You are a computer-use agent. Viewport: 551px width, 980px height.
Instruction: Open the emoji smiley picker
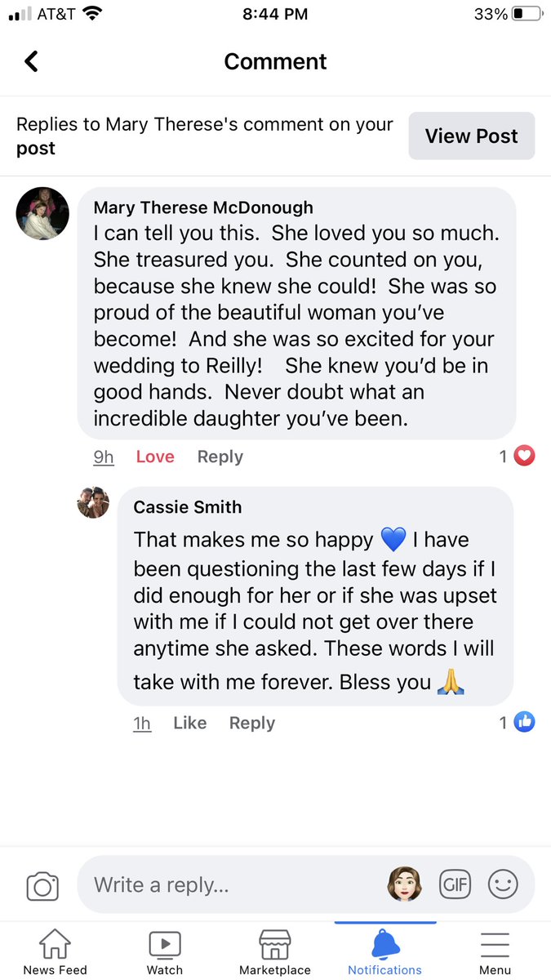[503, 884]
